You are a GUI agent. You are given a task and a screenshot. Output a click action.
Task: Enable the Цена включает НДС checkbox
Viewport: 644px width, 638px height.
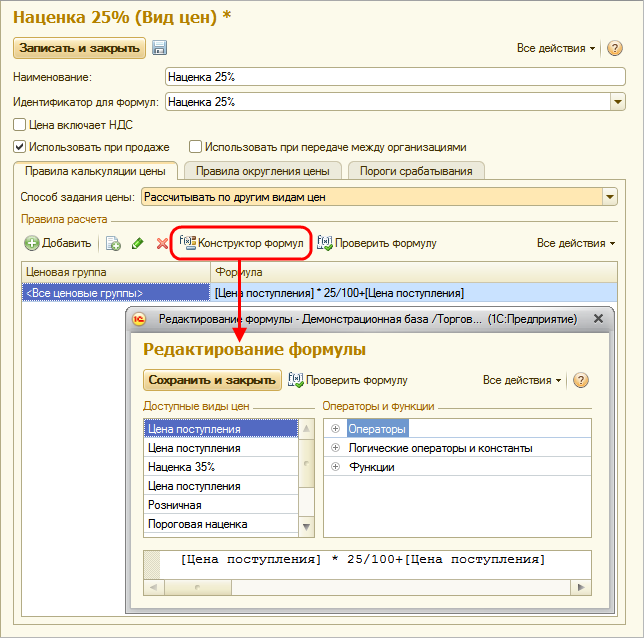coord(19,125)
